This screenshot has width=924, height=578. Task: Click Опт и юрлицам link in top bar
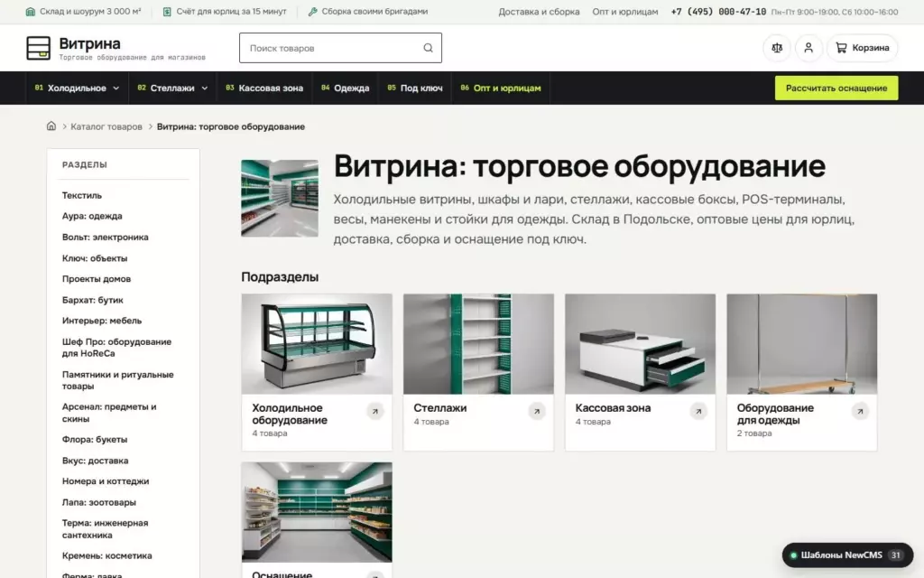point(625,12)
